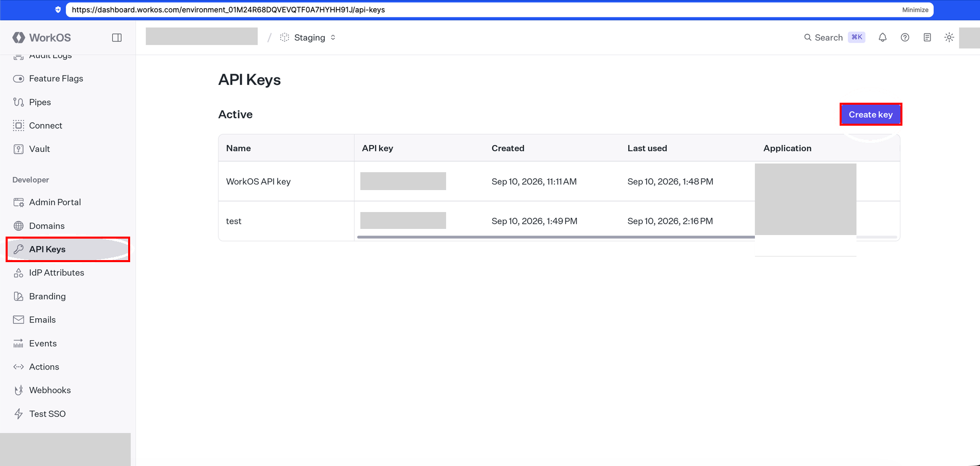Viewport: 980px width, 466px height.
Task: Click the Feature Flags toggle icon
Action: (x=18, y=79)
